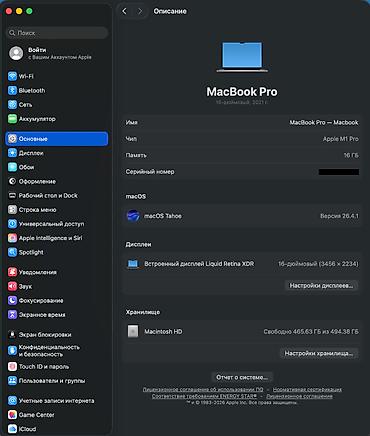370x436 pixels.
Task: Open the Уведомления notifications icon
Action: click(x=12, y=272)
